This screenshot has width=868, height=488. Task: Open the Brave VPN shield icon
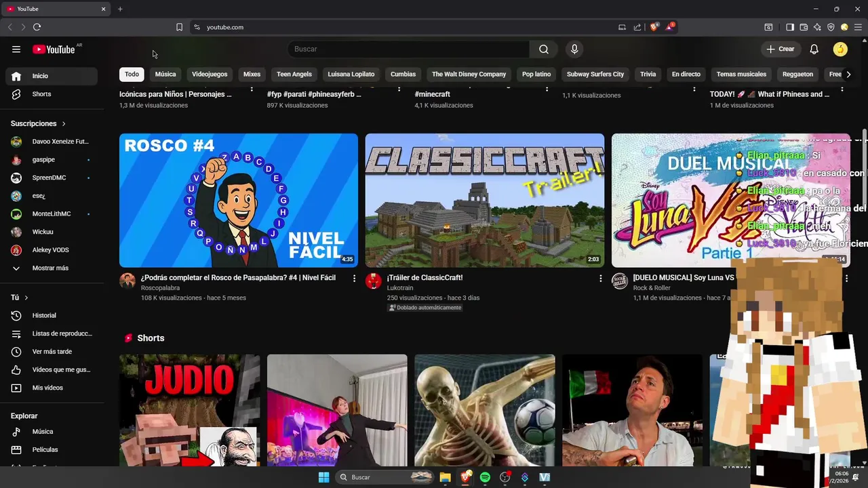831,27
